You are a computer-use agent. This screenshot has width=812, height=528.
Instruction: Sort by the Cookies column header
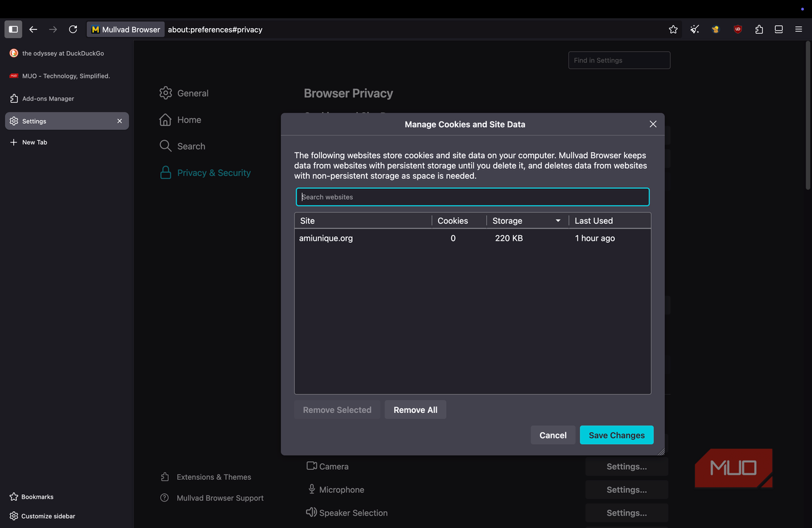[x=459, y=221]
